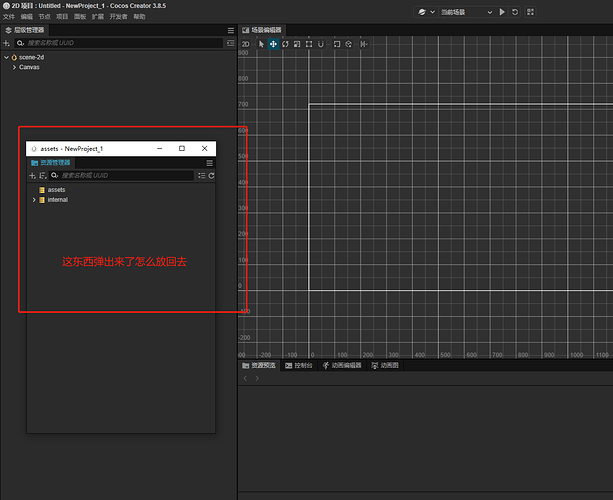Click the Play preview button in top toolbar

[x=502, y=12]
